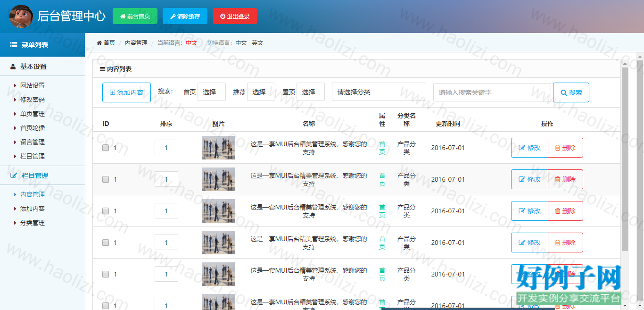Click fourth row sort order field

pos(166,243)
